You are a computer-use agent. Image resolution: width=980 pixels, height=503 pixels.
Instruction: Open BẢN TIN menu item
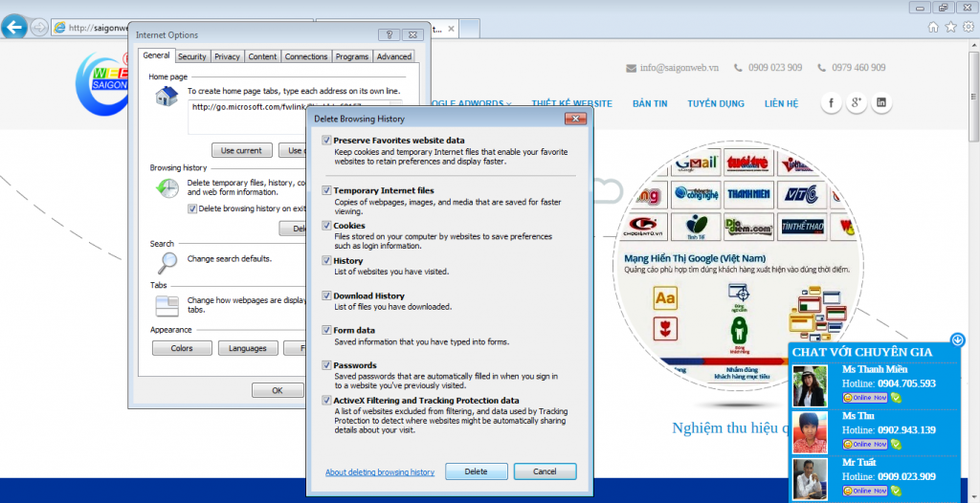tap(650, 103)
